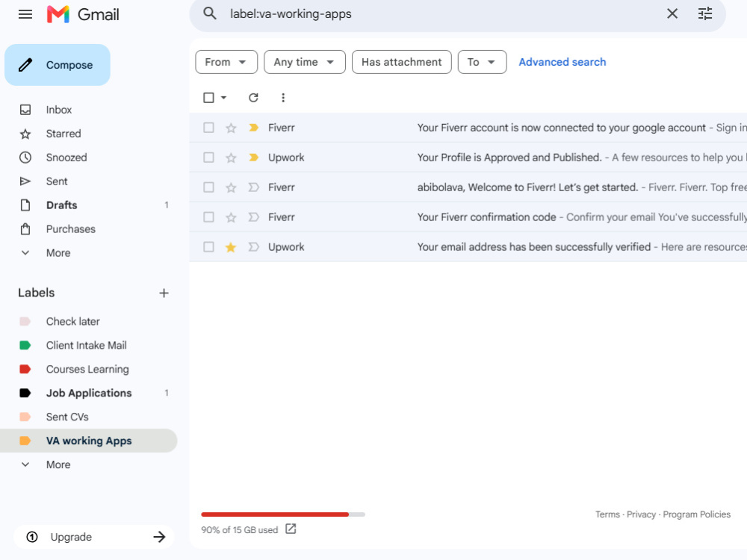Mark Fiverr confirmation code email as important
The width and height of the screenshot is (747, 560).
pyautogui.click(x=253, y=217)
